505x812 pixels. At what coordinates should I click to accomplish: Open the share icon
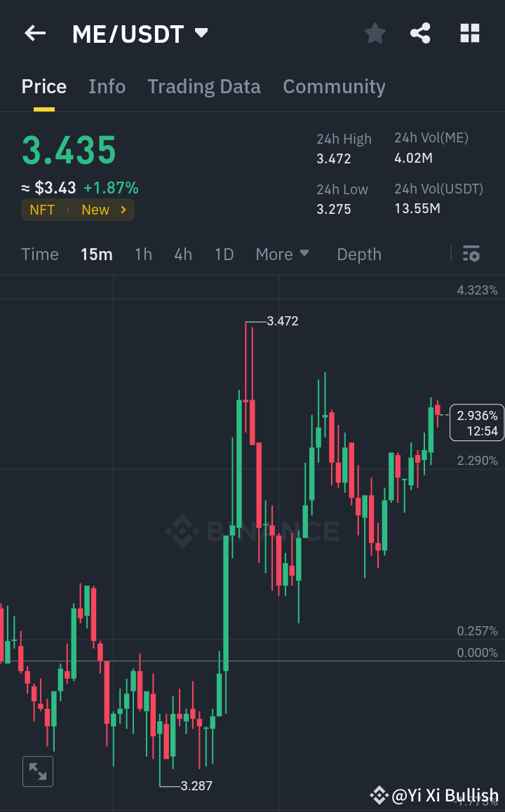point(420,33)
